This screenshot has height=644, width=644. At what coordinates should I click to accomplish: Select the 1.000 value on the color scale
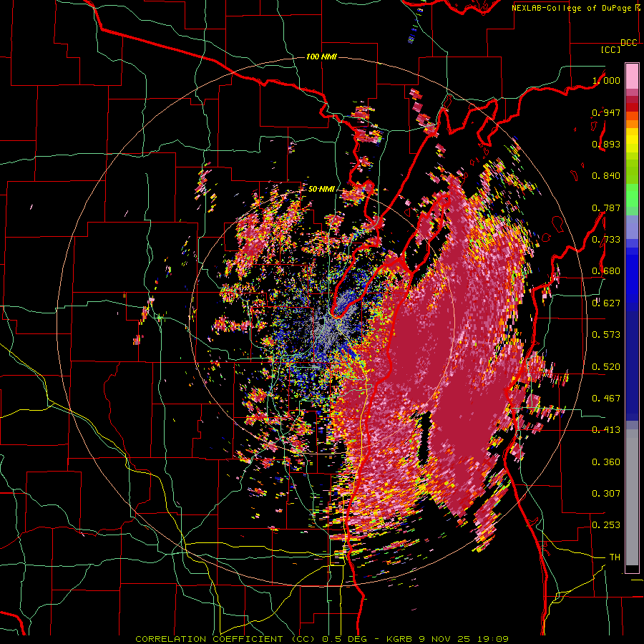coord(606,80)
